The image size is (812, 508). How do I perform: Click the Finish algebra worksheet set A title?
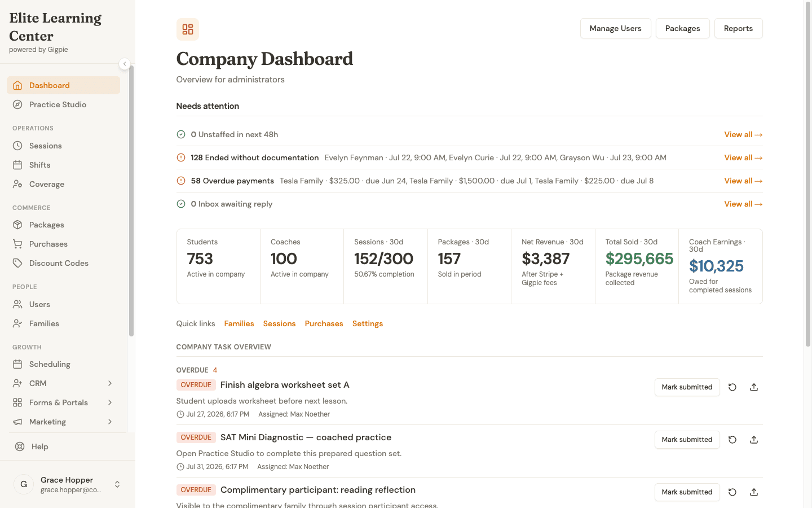(285, 385)
